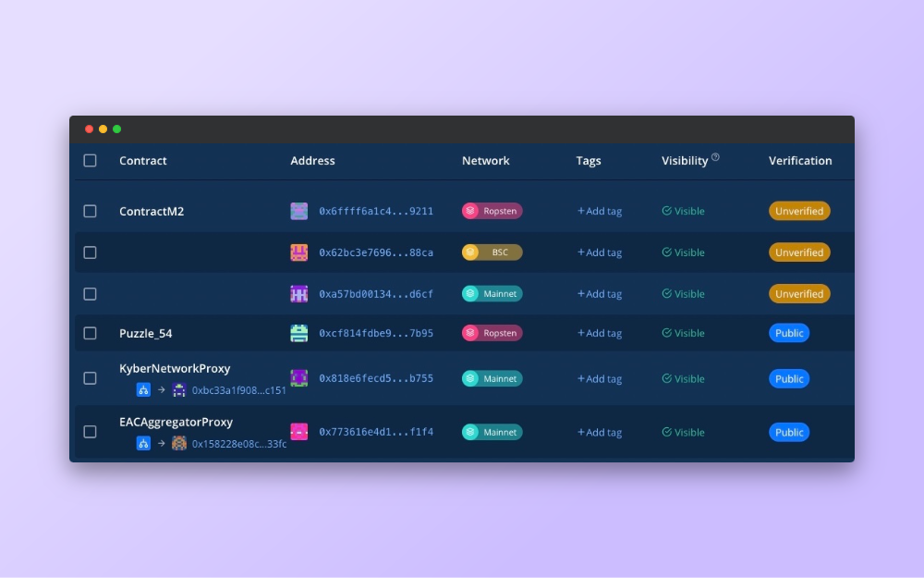Toggle Visible status for Puzzle_54

click(684, 333)
